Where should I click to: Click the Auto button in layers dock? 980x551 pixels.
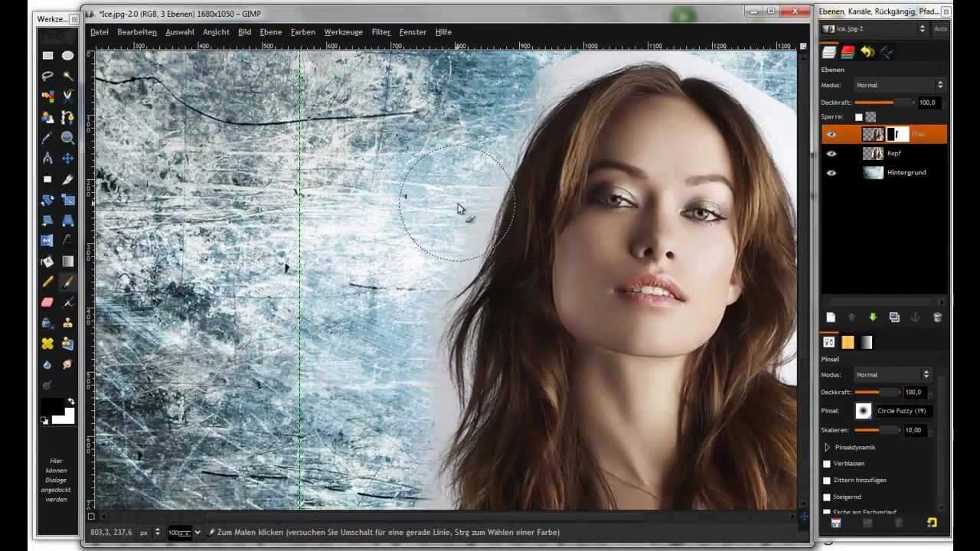click(941, 28)
